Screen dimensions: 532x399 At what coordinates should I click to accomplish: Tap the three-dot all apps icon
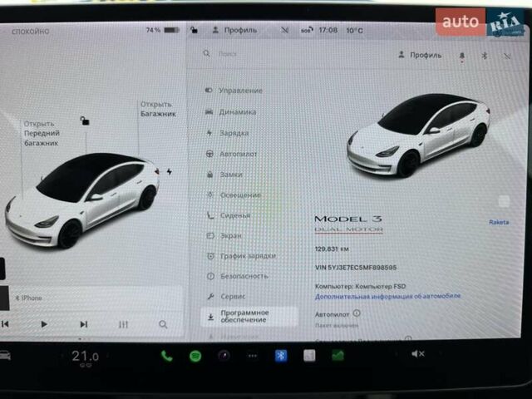252,356
